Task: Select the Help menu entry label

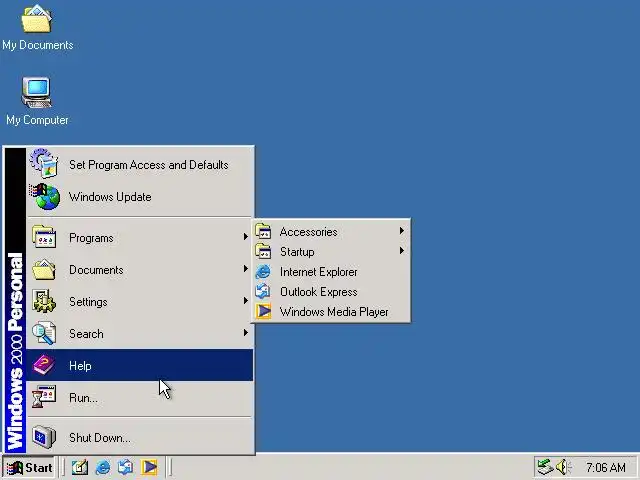Action: pyautogui.click(x=80, y=365)
